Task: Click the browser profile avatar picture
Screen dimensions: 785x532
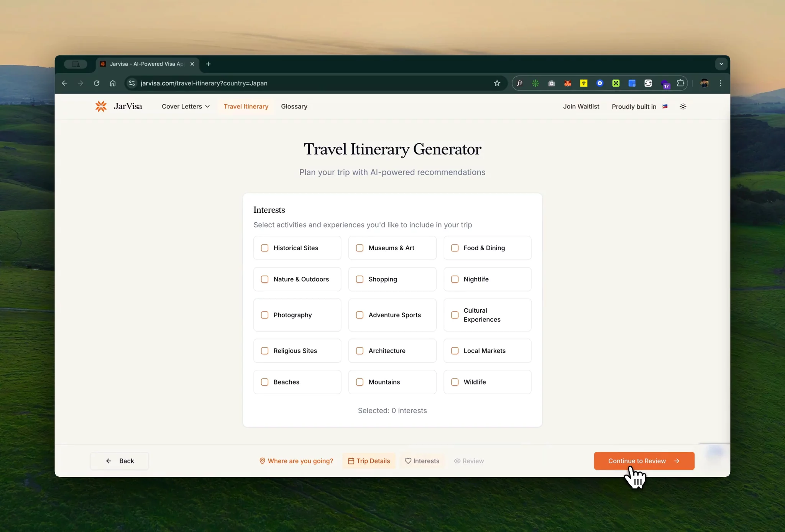Action: [x=705, y=83]
